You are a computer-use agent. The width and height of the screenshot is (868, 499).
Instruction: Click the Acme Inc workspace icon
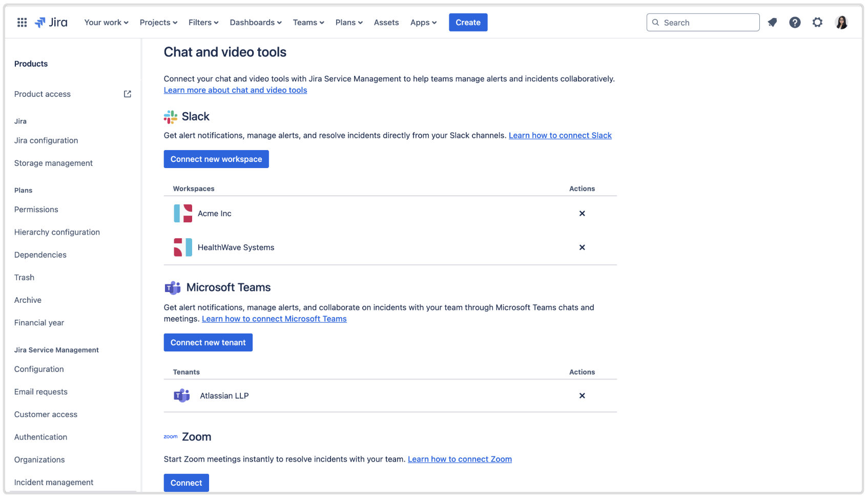[x=182, y=213]
